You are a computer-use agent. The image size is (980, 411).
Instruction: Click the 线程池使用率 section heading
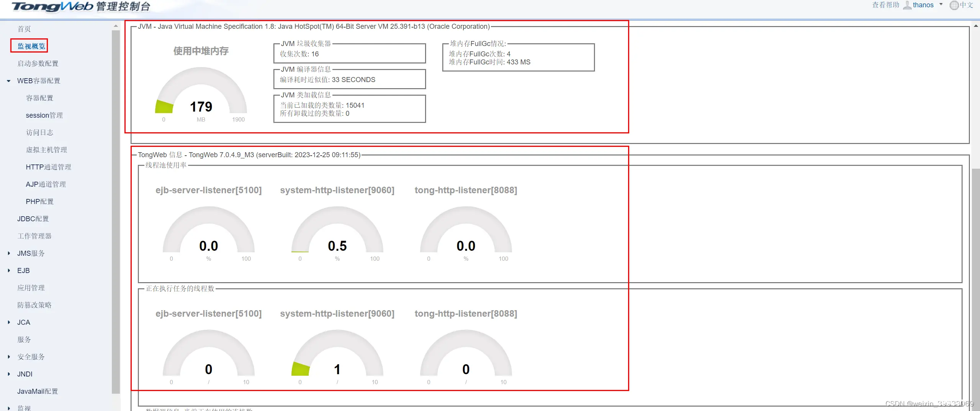[x=166, y=165]
